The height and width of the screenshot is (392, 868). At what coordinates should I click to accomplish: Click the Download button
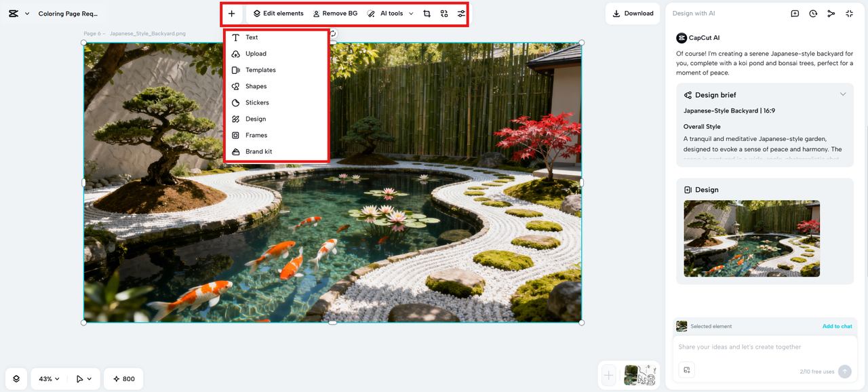[x=632, y=13]
